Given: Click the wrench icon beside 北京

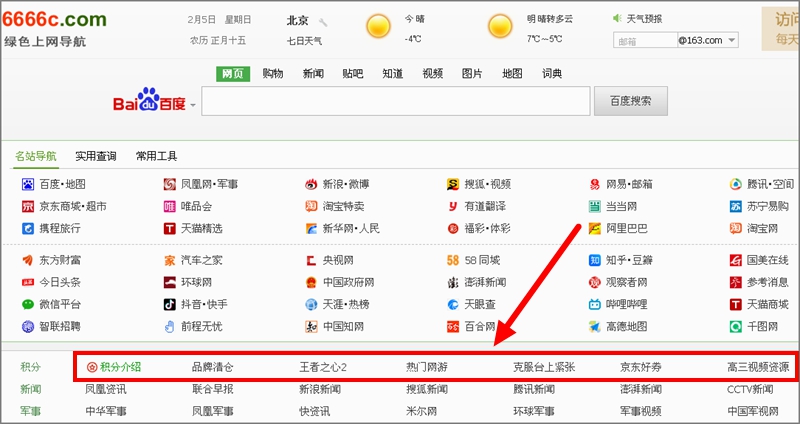Looking at the screenshot, I should [322, 22].
